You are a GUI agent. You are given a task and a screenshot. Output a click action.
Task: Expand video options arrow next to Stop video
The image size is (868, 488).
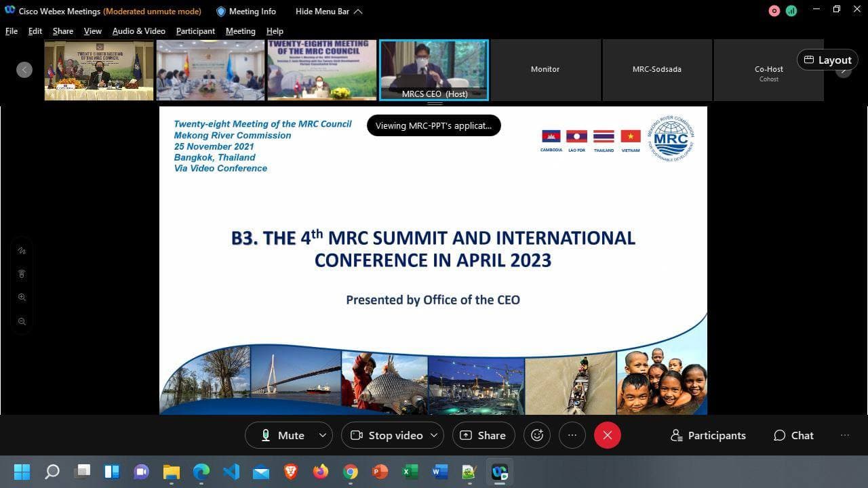click(434, 435)
